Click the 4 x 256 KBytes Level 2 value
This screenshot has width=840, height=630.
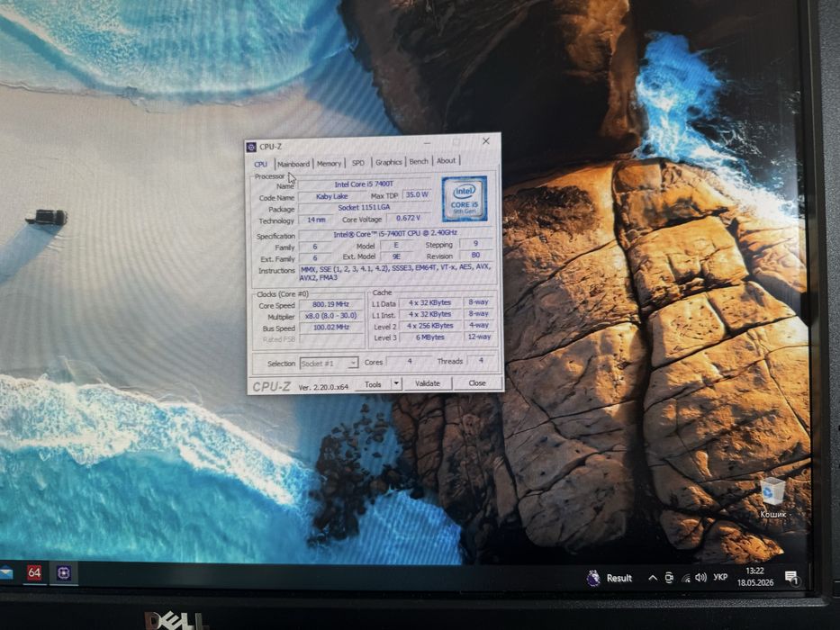click(430, 326)
